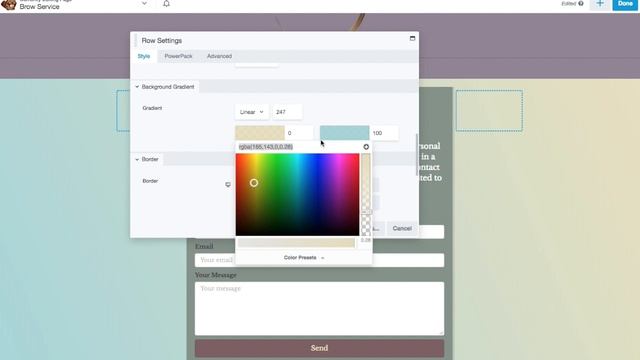The height and width of the screenshot is (360, 640).
Task: Click the Row Settings panel drag handle
Action: tap(135, 40)
